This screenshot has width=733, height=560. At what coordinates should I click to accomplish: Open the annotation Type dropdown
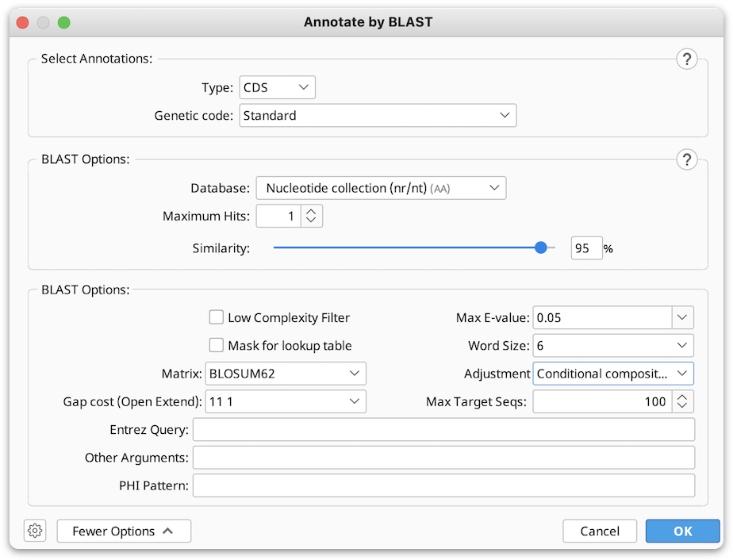coord(277,87)
